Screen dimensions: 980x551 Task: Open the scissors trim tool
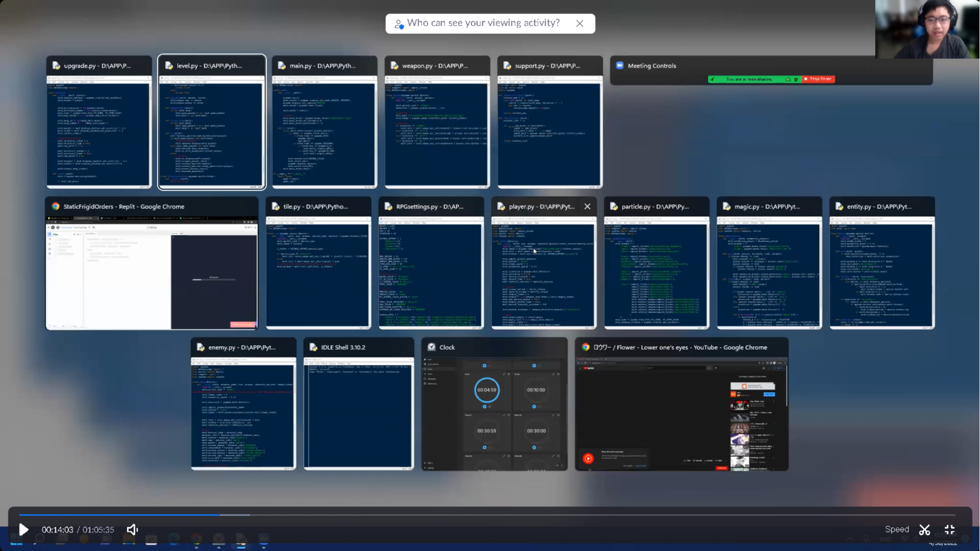coord(924,530)
